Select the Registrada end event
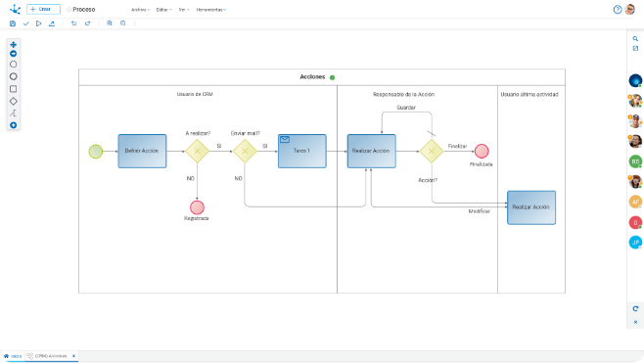 click(197, 207)
